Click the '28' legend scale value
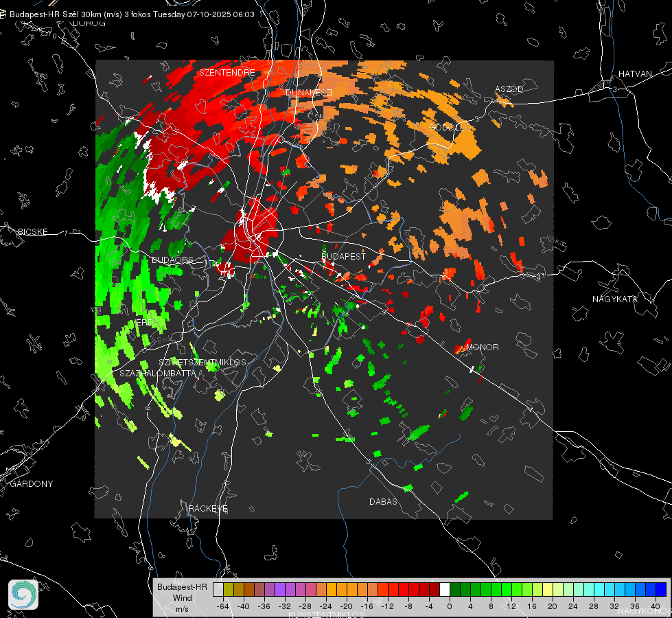Viewport: 672px width, 618px height. pos(594,606)
